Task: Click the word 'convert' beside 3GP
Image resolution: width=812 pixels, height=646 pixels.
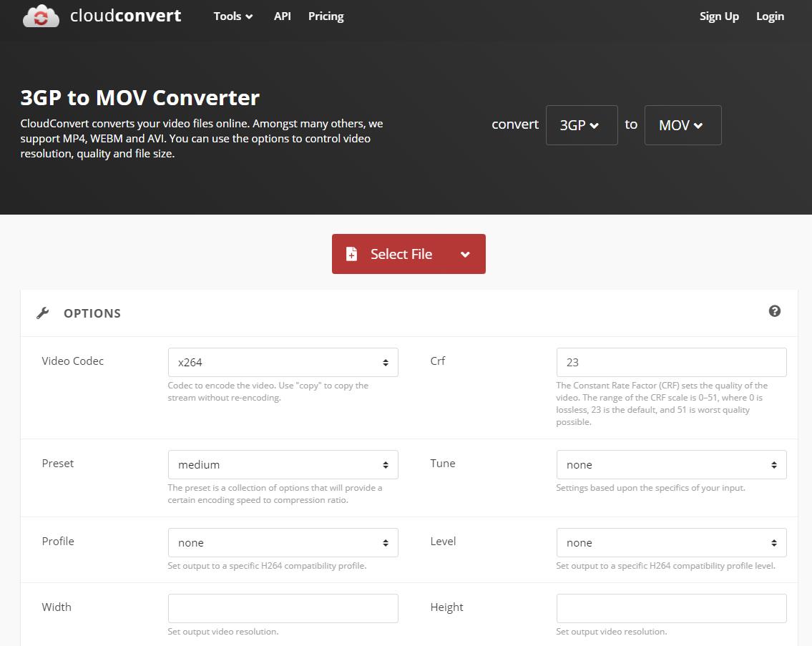Action: (x=515, y=124)
